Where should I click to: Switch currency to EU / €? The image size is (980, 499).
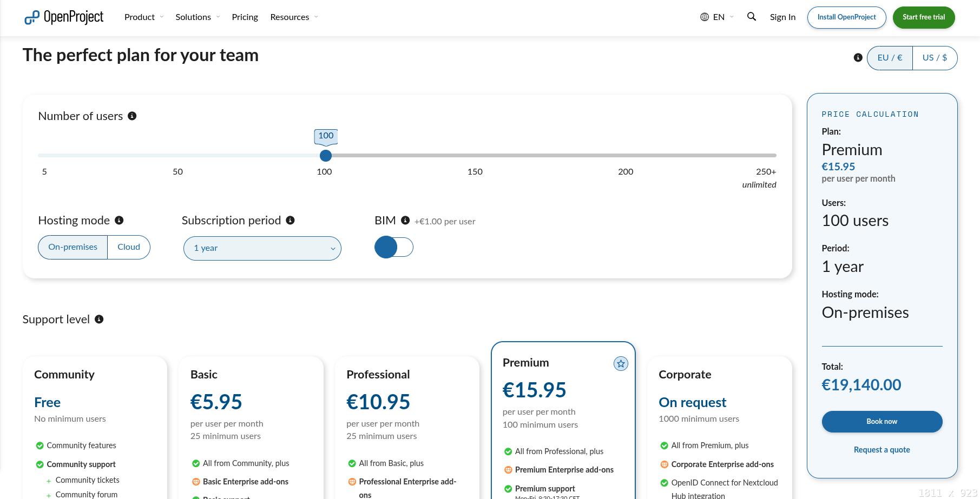[890, 58]
